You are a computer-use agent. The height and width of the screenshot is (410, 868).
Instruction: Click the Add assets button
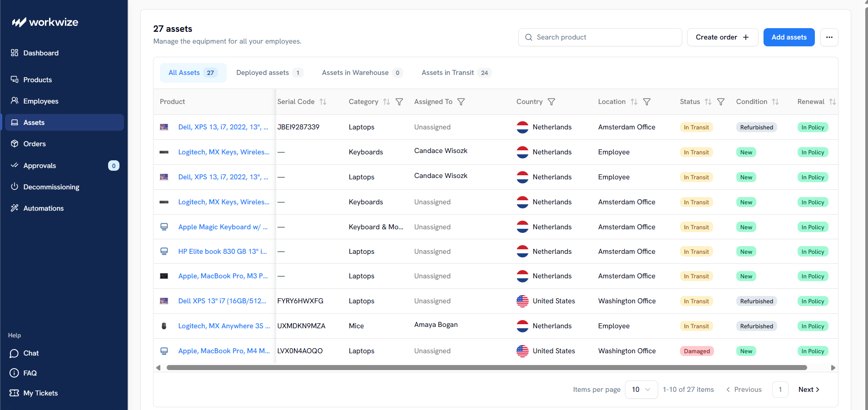(x=789, y=37)
